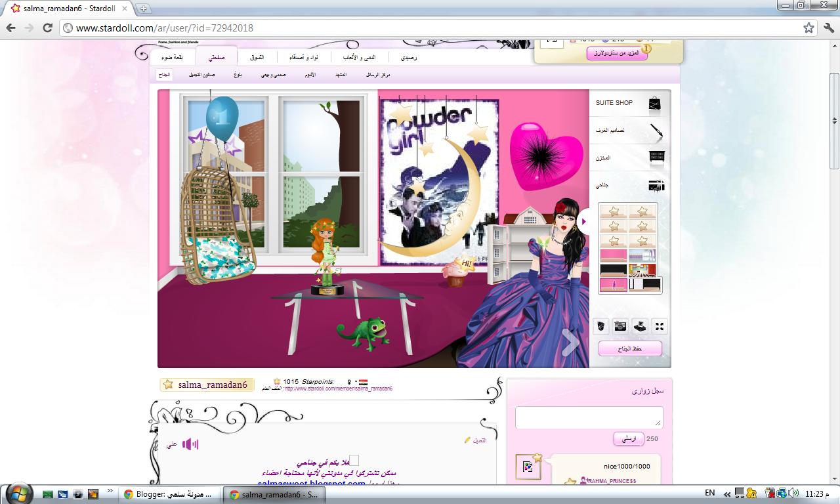Viewport: 840px width, 504px height.
Task: Click the computer download icon beside camera
Action: click(x=640, y=326)
